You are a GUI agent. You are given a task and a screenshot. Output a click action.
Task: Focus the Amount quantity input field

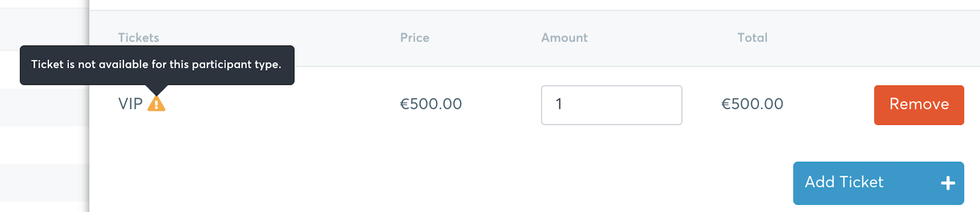(611, 105)
